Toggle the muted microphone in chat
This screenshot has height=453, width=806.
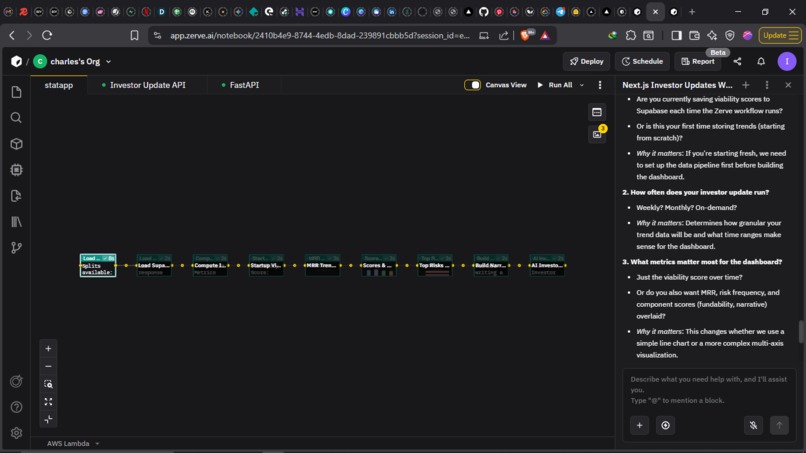coord(753,425)
